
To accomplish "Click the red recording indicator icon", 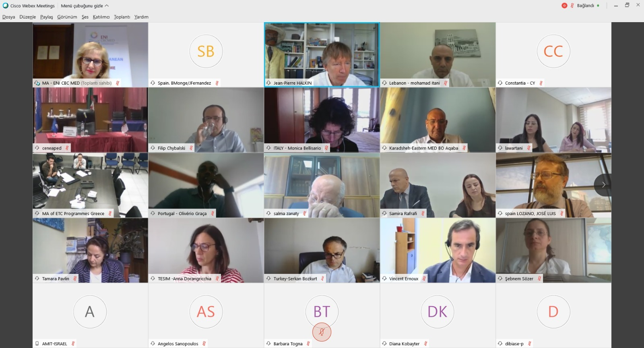I will click(564, 6).
